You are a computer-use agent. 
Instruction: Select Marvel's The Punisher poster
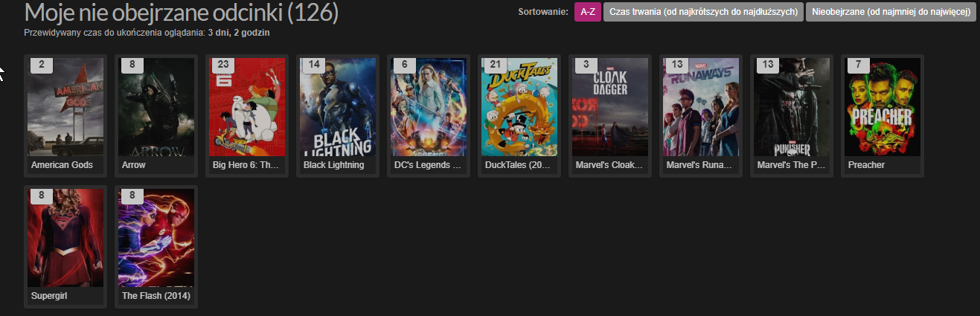[792, 108]
